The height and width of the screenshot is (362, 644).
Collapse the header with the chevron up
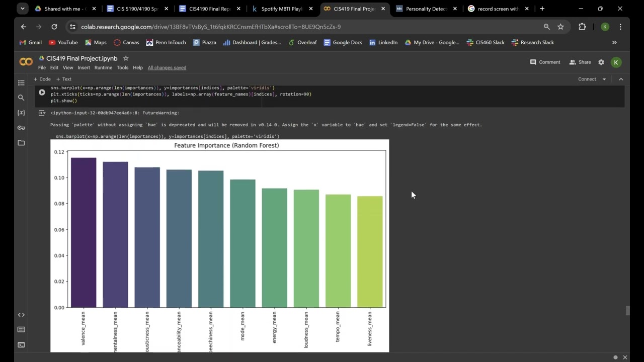click(x=621, y=79)
